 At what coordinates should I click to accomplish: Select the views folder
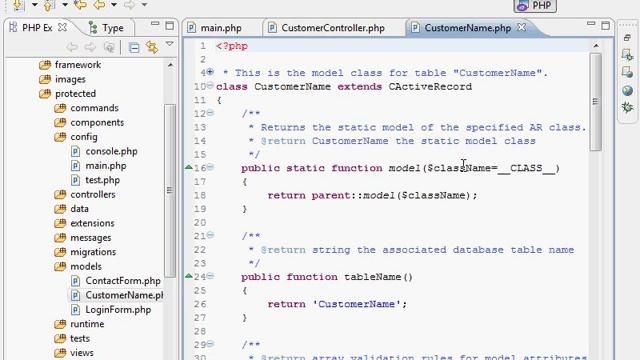pyautogui.click(x=82, y=353)
